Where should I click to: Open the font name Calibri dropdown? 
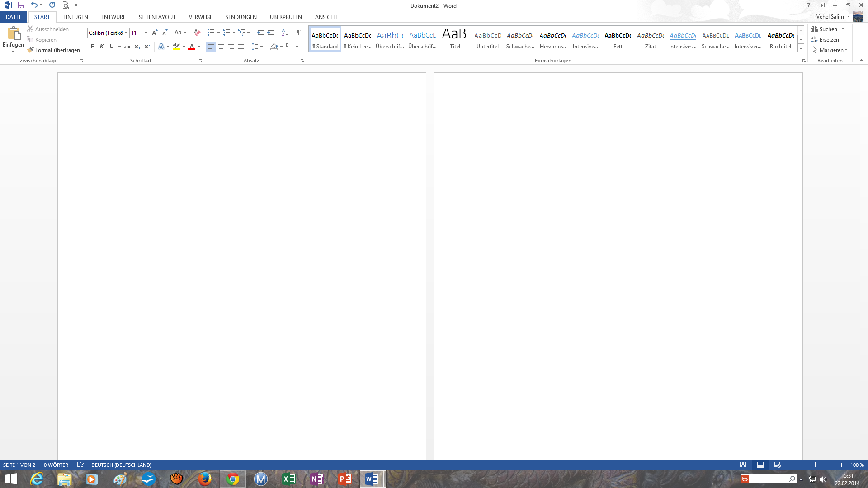[x=126, y=33]
